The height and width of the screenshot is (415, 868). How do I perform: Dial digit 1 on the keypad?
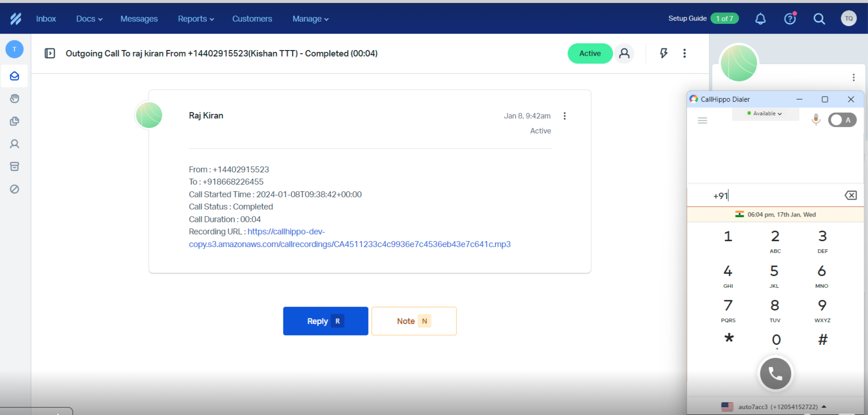tap(728, 236)
